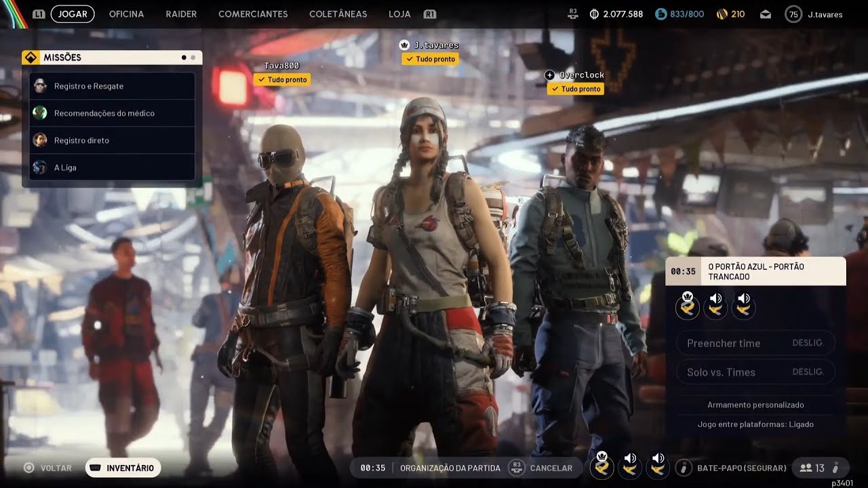Click the squad leader emblem in match panel
The width and height of the screenshot is (868, 488).
(688, 306)
